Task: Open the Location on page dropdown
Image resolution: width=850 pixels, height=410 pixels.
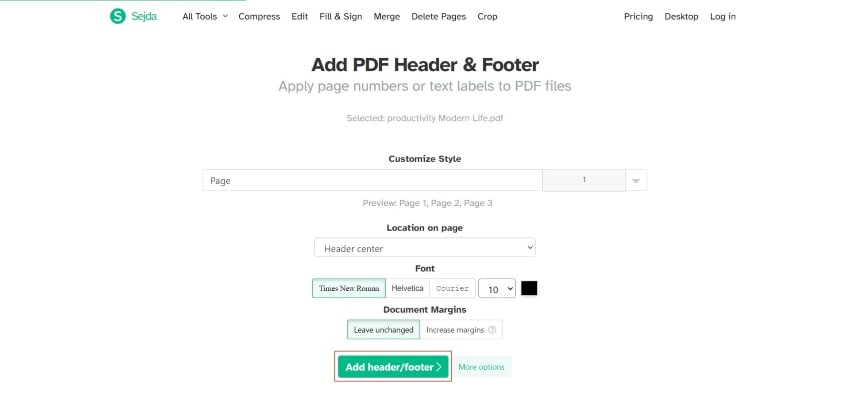Action: tap(425, 248)
